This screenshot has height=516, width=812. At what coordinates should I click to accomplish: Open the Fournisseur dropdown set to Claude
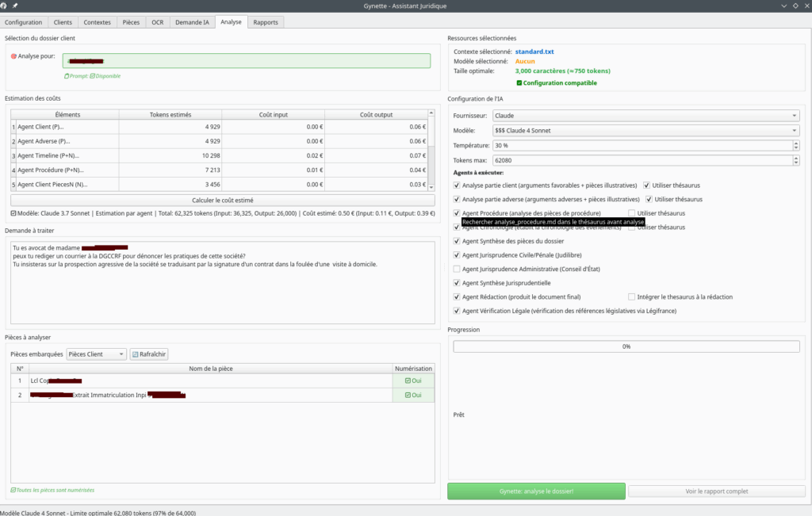tap(644, 116)
